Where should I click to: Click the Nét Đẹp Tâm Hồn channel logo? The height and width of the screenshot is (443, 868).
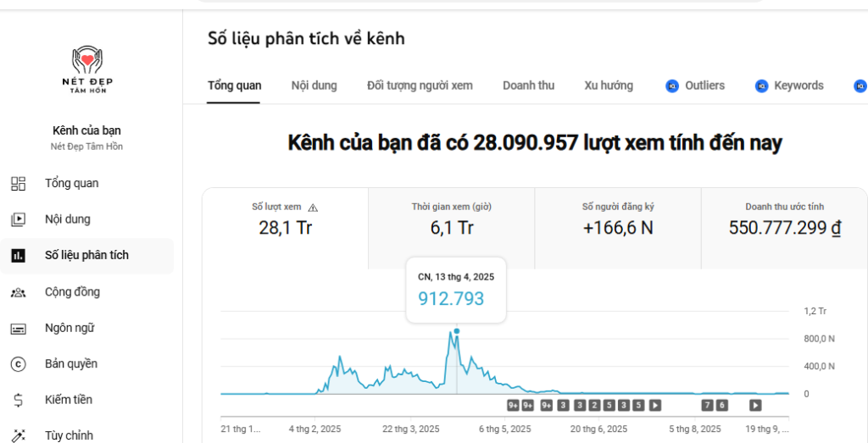(x=86, y=69)
